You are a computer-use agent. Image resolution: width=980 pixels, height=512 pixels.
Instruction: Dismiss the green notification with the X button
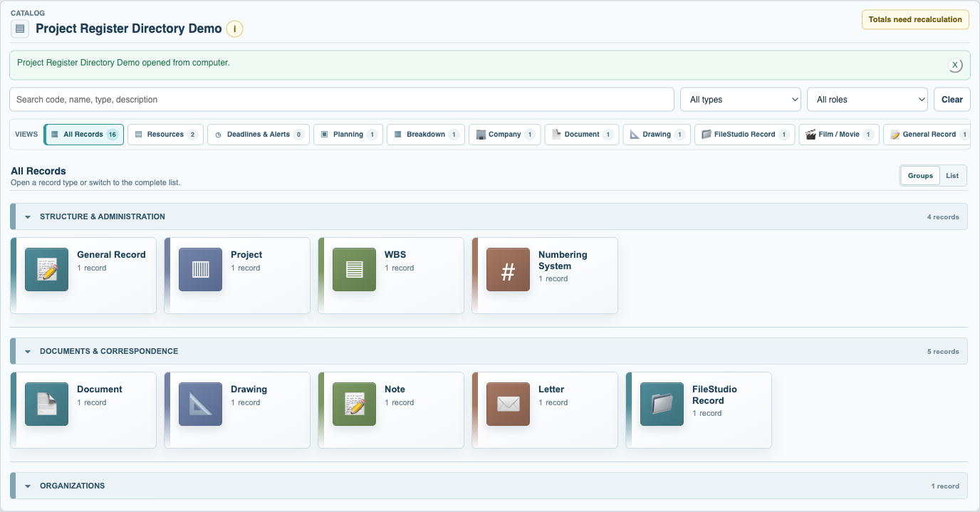click(955, 65)
